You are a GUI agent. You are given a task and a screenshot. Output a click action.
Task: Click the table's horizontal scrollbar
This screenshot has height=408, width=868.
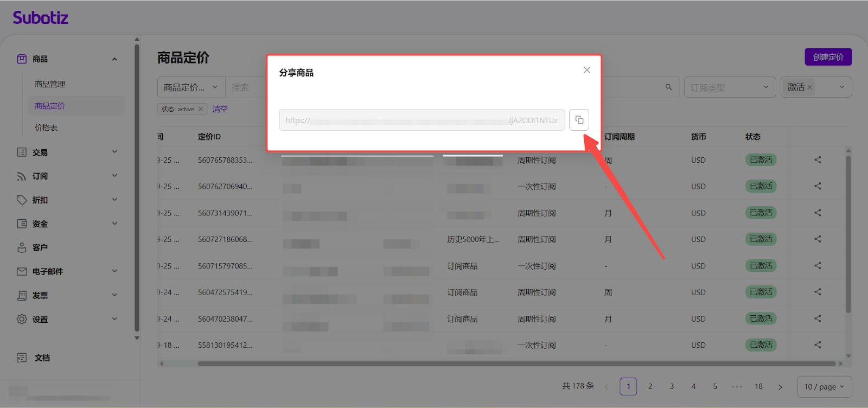point(515,364)
